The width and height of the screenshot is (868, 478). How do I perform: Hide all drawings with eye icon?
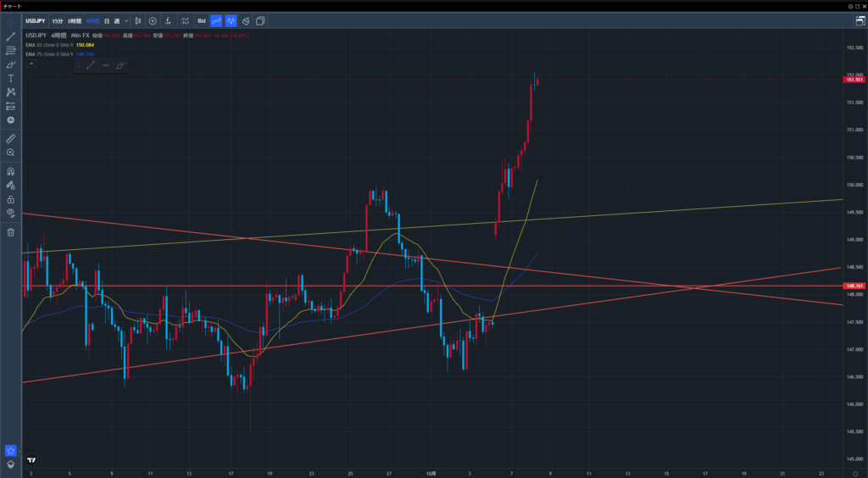point(11,212)
